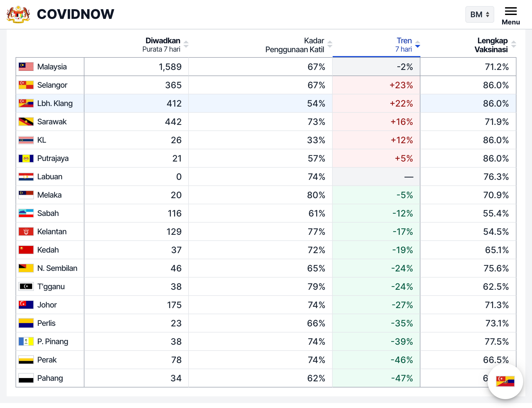Screen dimensions: 532x408
Task: Select the Diwadkan Purata 7 hari header
Action: (x=161, y=45)
